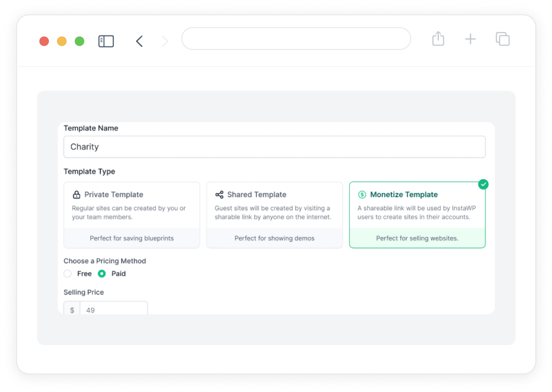This screenshot has height=392, width=552.
Task: Show tab overview icon
Action: point(503,39)
